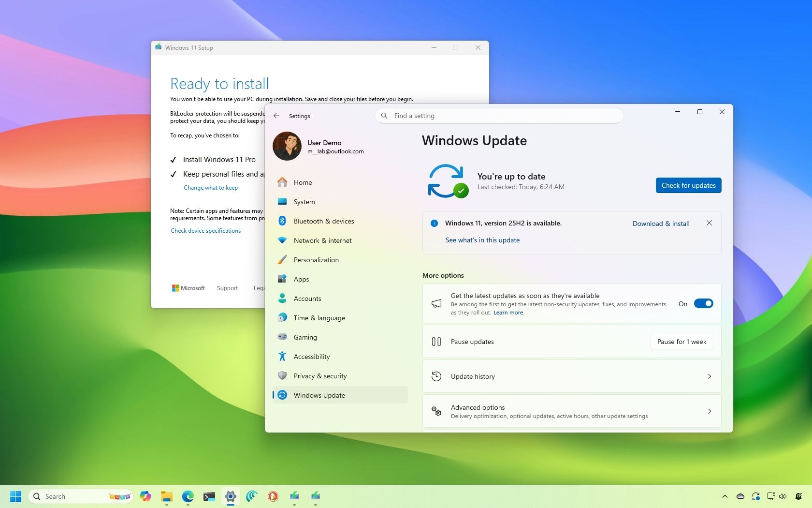Open Gaming settings
Image resolution: width=812 pixels, height=508 pixels.
coord(305,337)
